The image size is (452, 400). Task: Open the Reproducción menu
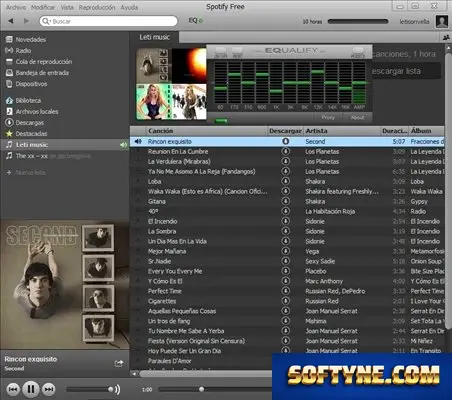point(97,7)
